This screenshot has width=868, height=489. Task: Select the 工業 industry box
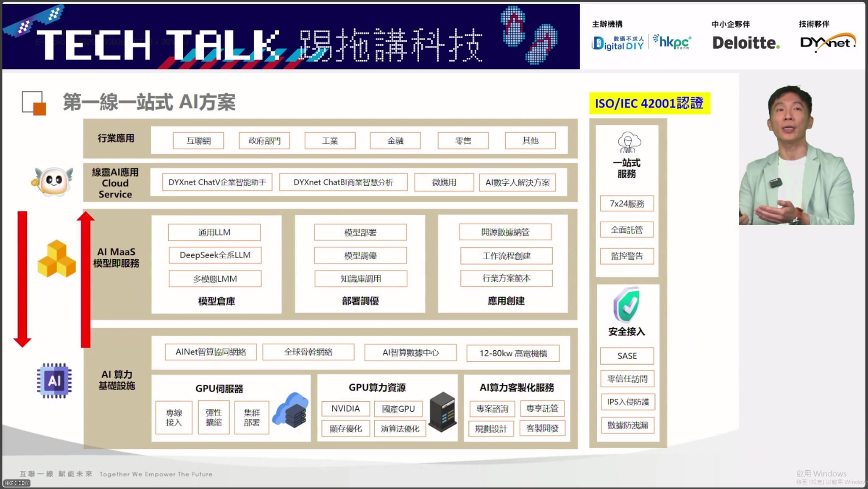(x=330, y=141)
